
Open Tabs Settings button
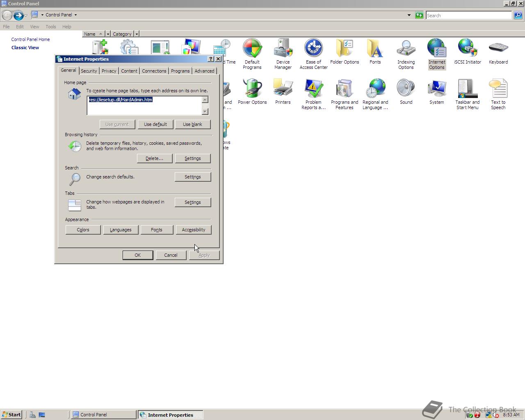pos(193,202)
